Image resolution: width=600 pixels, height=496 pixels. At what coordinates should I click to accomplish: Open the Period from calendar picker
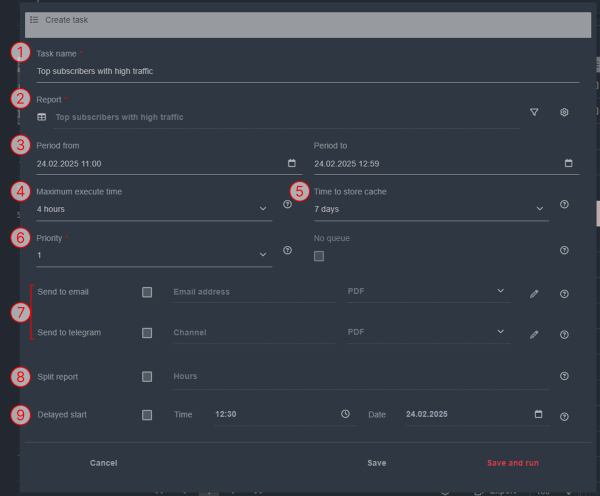point(292,163)
